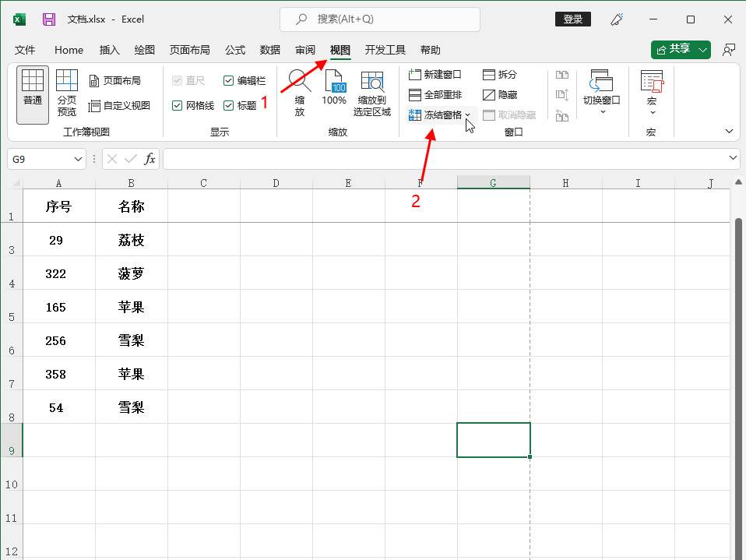Image resolution: width=746 pixels, height=560 pixels.
Task: Select row 5 header
Action: click(12, 306)
